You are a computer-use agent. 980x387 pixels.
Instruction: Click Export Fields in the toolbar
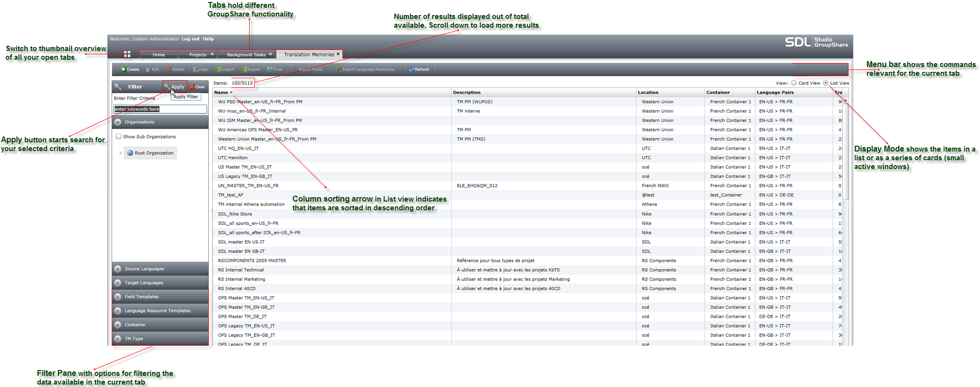307,69
